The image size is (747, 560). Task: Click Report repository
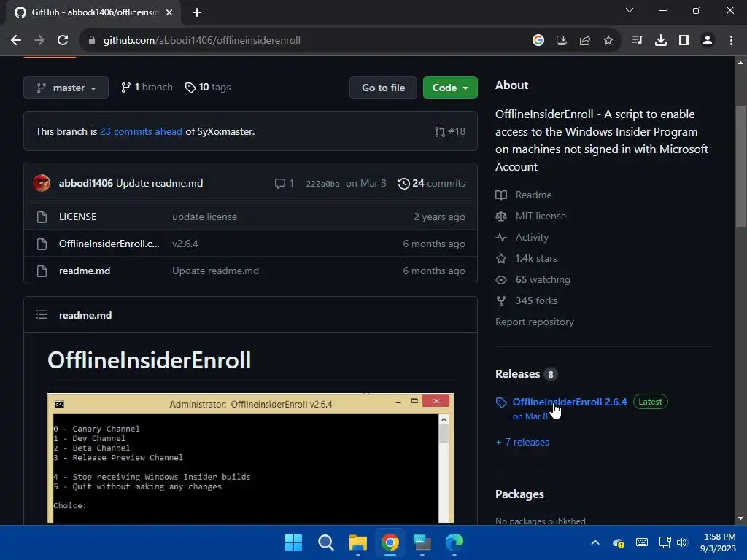click(x=535, y=322)
